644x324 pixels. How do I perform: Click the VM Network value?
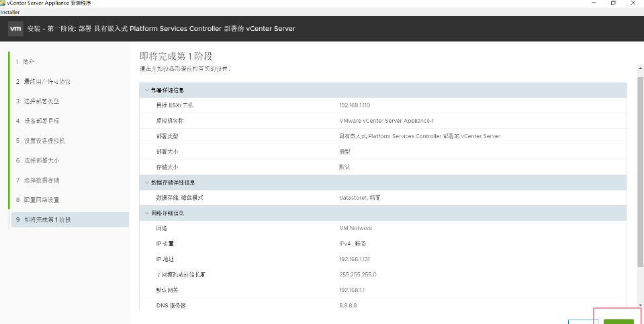[x=356, y=229]
